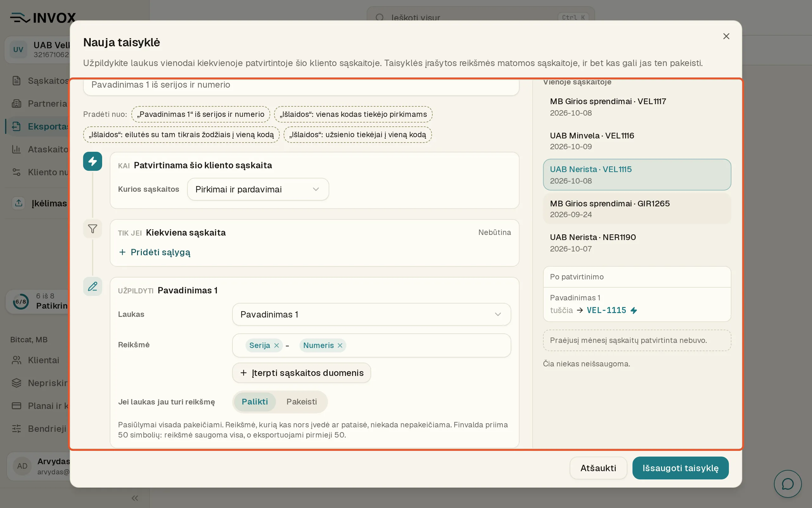Save rule with Išsaugoti taisyklę
The height and width of the screenshot is (508, 812).
coord(680,468)
